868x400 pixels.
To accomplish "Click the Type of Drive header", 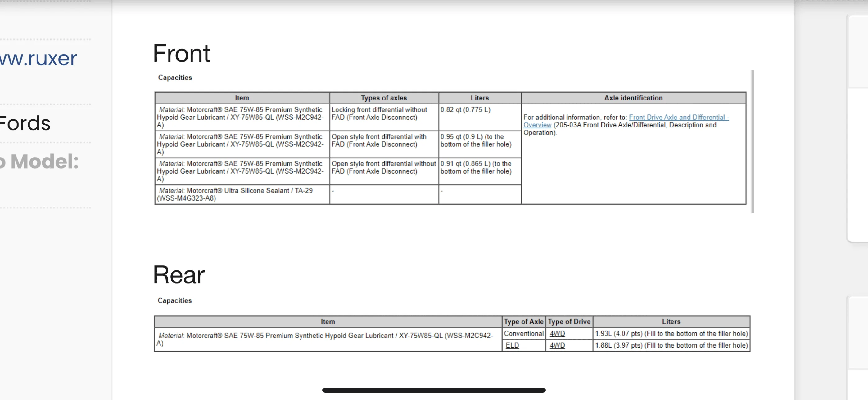I will click(x=569, y=322).
